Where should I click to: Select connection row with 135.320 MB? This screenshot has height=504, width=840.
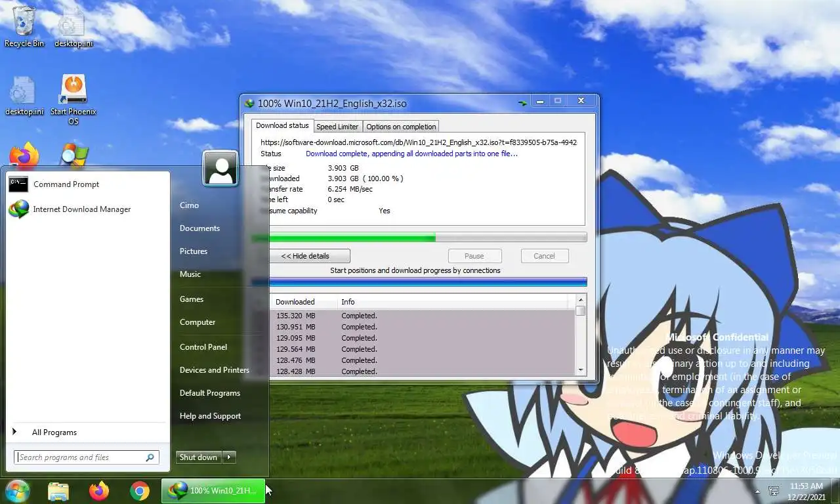(x=423, y=316)
